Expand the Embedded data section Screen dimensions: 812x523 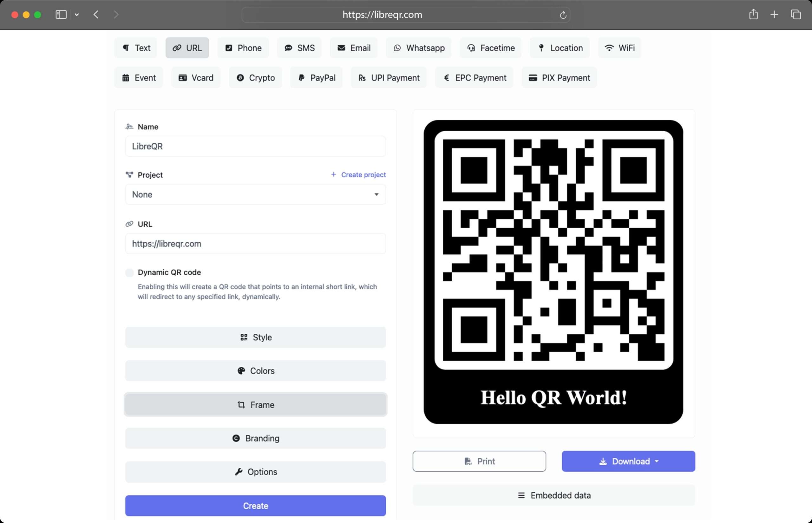point(553,495)
